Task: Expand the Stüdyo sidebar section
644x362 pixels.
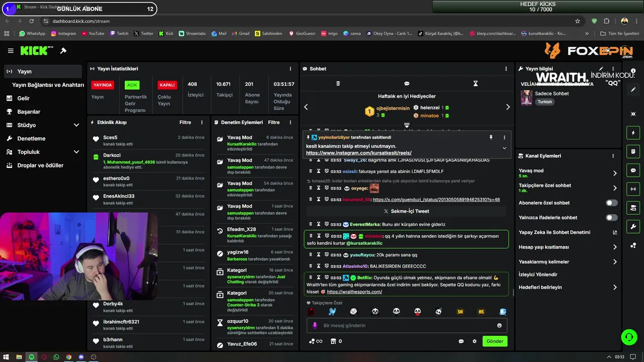Action: coord(76,125)
